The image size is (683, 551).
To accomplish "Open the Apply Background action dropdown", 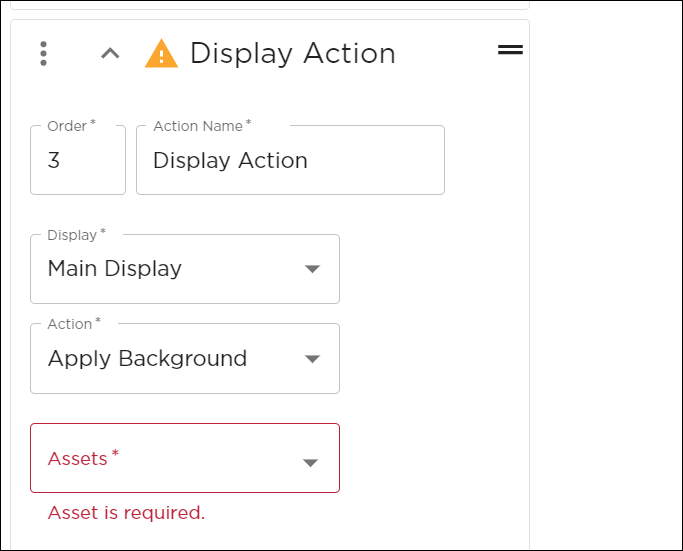I will click(x=185, y=358).
